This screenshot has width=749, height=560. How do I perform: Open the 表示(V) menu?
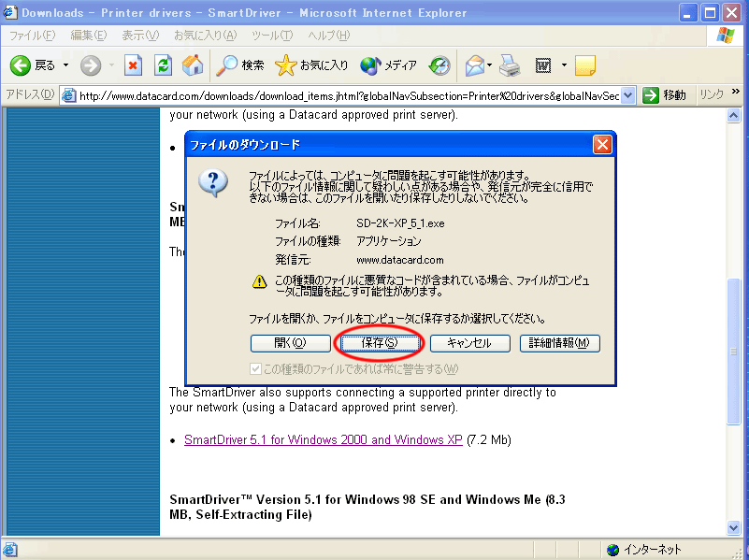[140, 36]
